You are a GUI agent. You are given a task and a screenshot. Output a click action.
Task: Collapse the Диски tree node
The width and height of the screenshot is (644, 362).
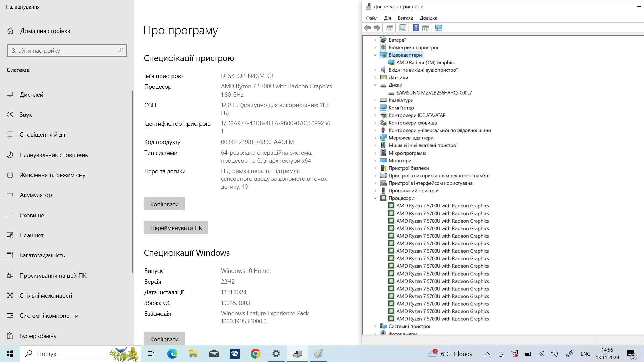375,85
